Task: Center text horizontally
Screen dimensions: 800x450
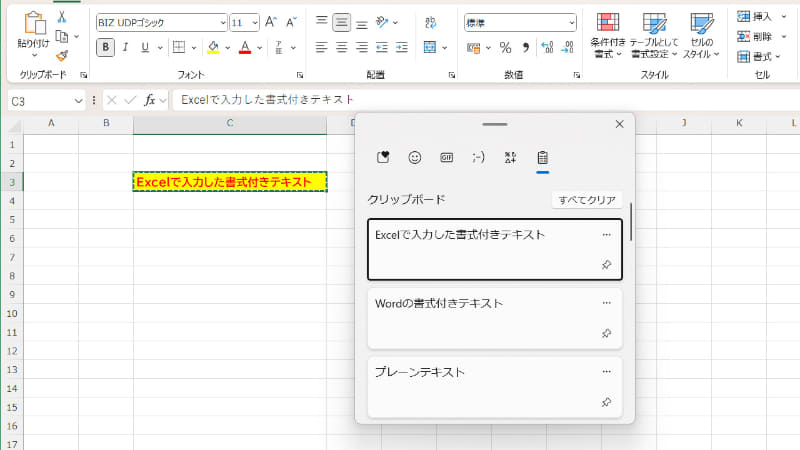Action: [341, 47]
